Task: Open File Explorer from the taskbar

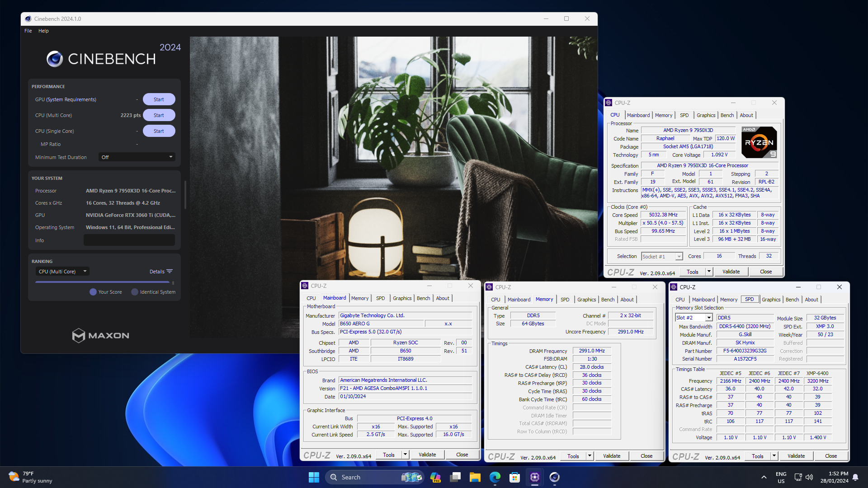Action: coord(475,477)
